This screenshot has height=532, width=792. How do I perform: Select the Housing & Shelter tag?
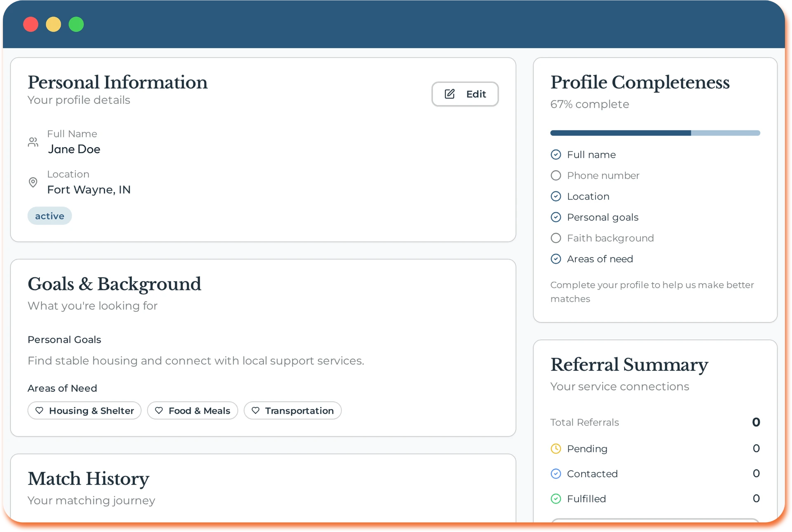click(x=85, y=411)
